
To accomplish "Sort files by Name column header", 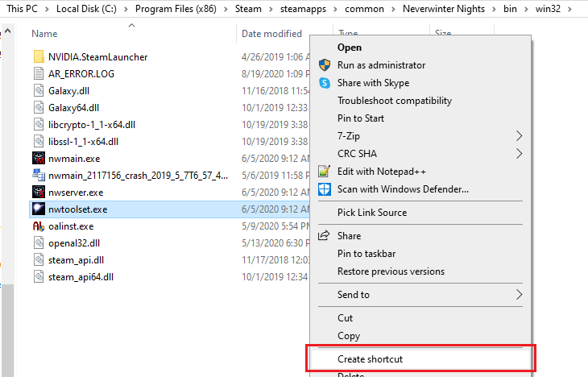I will [44, 34].
